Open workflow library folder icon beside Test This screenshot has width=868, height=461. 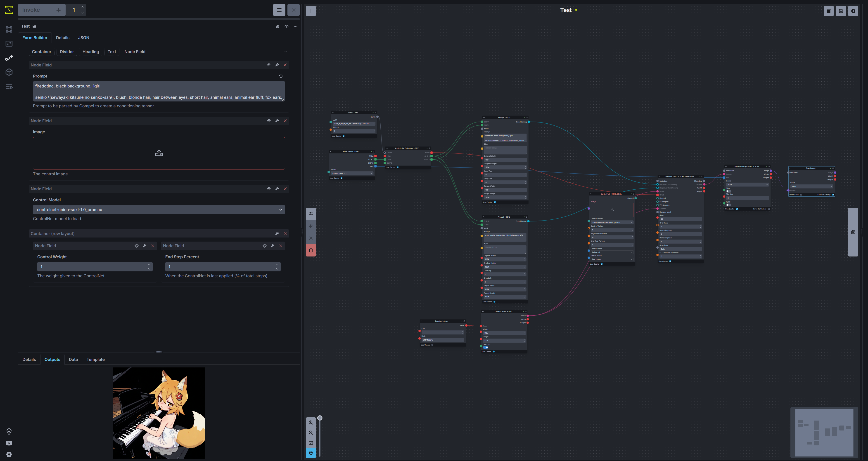(x=34, y=26)
